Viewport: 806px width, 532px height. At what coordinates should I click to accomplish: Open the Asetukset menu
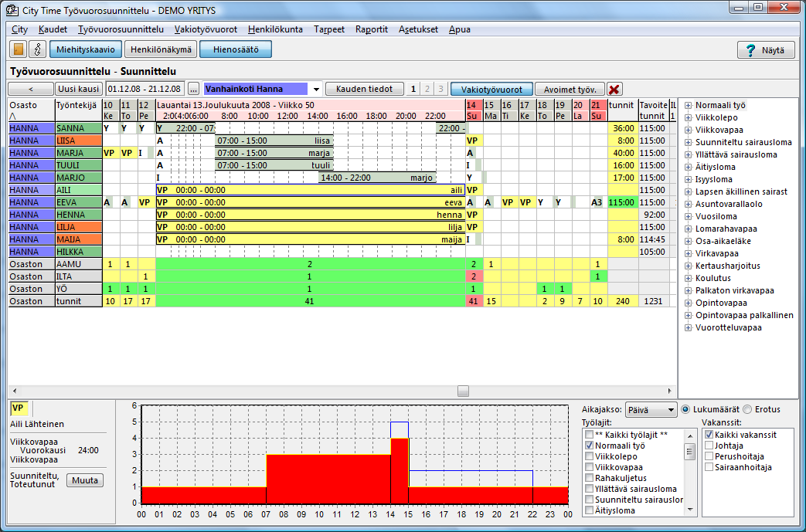click(418, 29)
